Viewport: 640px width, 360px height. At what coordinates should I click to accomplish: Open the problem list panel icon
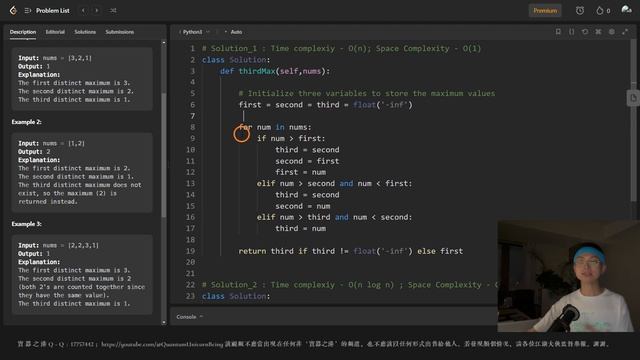point(27,11)
